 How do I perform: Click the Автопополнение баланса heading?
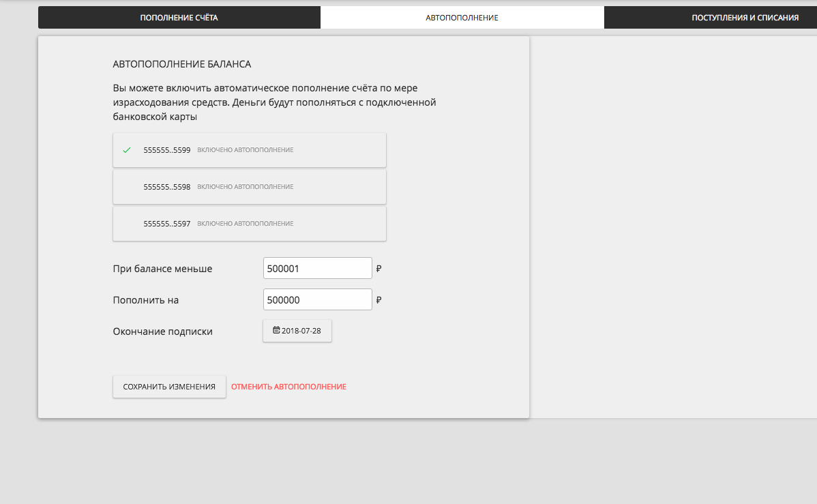[182, 64]
